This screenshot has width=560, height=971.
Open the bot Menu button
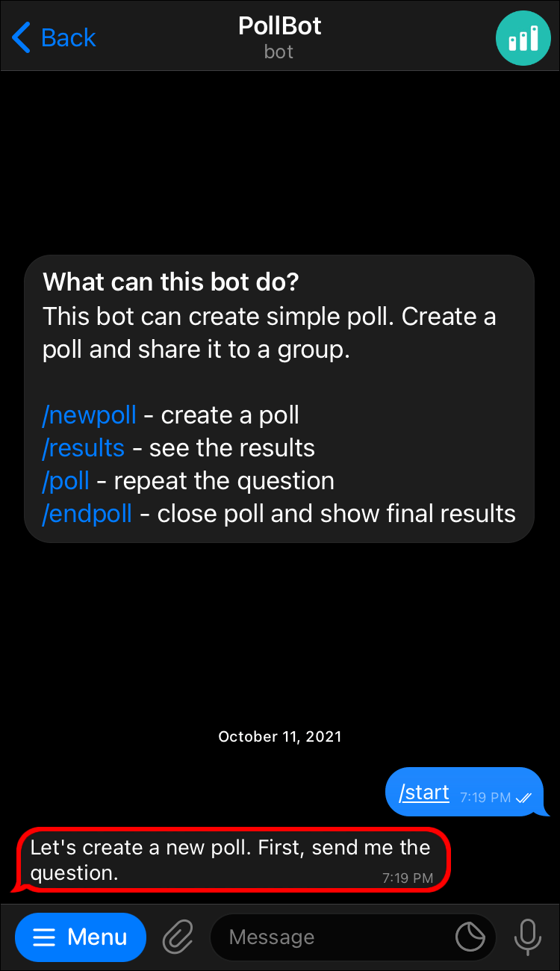click(81, 937)
